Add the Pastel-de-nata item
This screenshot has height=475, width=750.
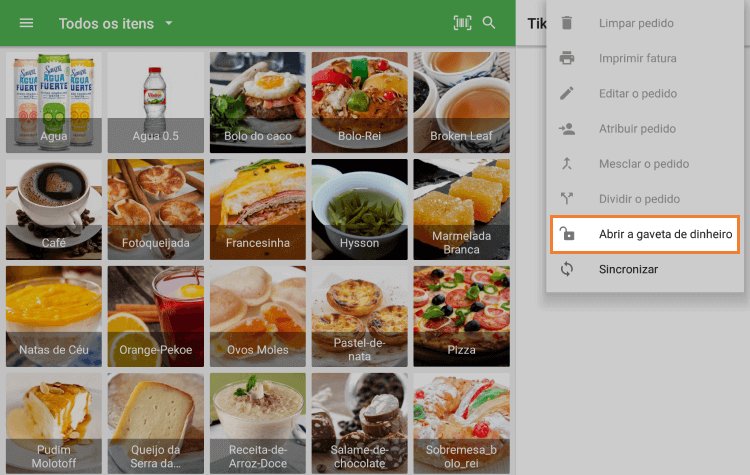360,317
